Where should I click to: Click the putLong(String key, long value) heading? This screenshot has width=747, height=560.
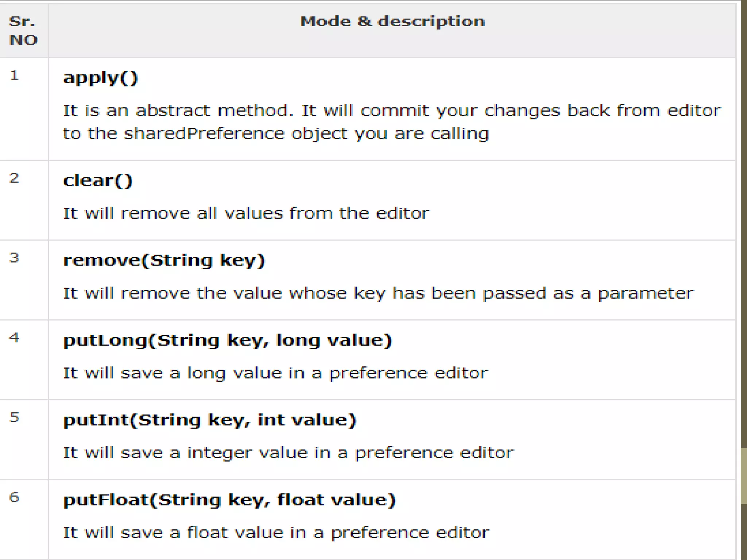(x=227, y=341)
